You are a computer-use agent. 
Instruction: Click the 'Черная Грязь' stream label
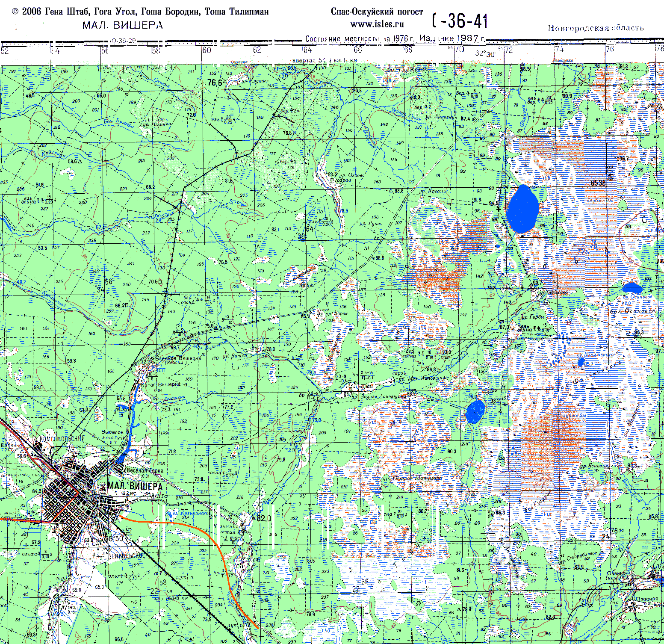click(x=406, y=115)
